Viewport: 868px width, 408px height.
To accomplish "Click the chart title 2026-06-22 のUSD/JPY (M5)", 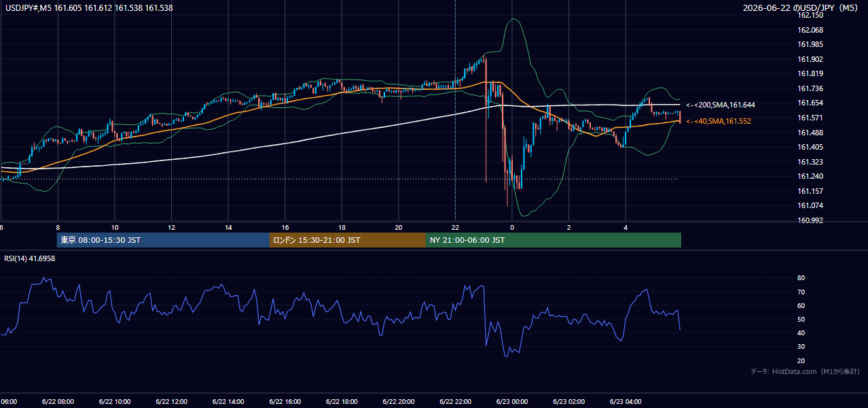I will click(802, 7).
